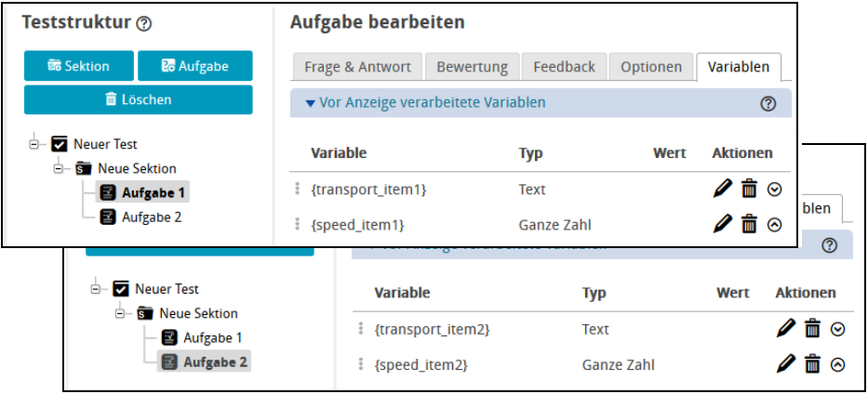Screen dimensions: 868x394
Task: Delete {speed_item1} variable via trash icon
Action: (x=749, y=224)
